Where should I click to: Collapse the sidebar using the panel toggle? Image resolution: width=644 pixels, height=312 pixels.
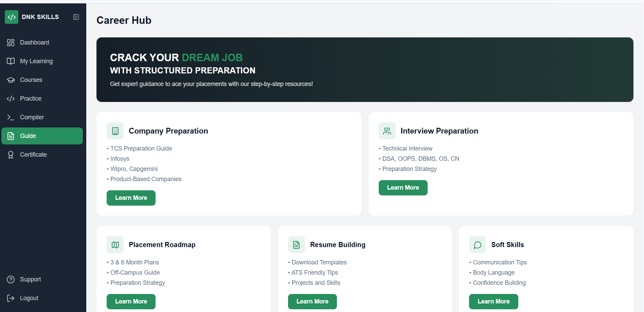pos(76,17)
